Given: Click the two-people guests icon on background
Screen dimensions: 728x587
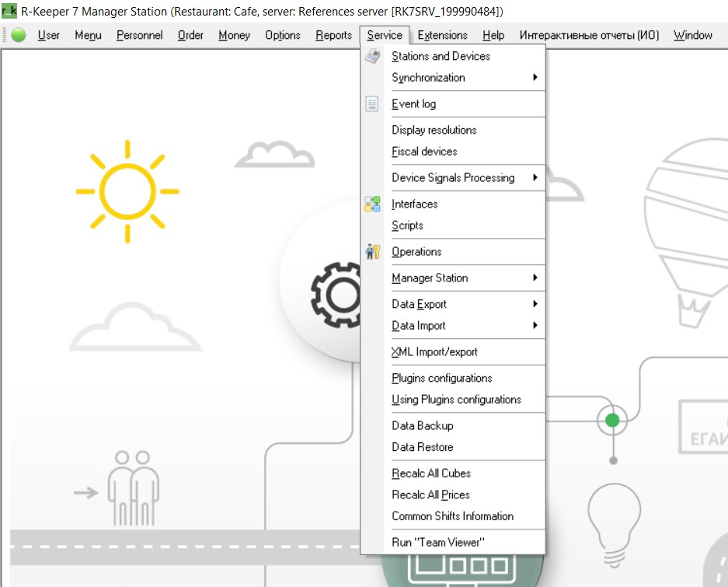Looking at the screenshot, I should pyautogui.click(x=134, y=488).
